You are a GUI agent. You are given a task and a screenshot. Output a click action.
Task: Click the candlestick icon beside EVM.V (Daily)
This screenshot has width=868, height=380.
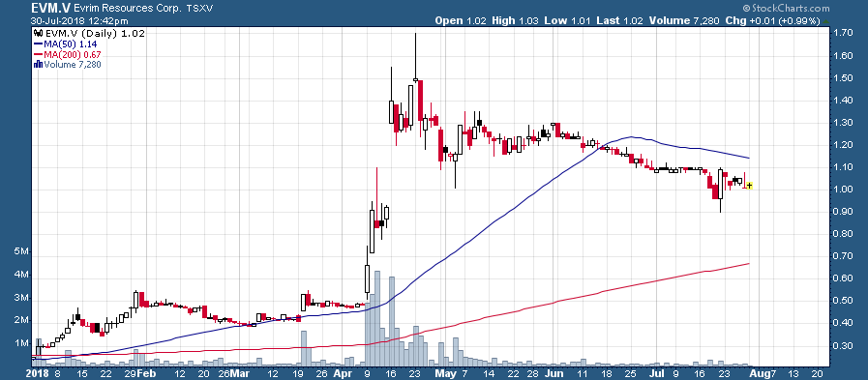click(38, 34)
